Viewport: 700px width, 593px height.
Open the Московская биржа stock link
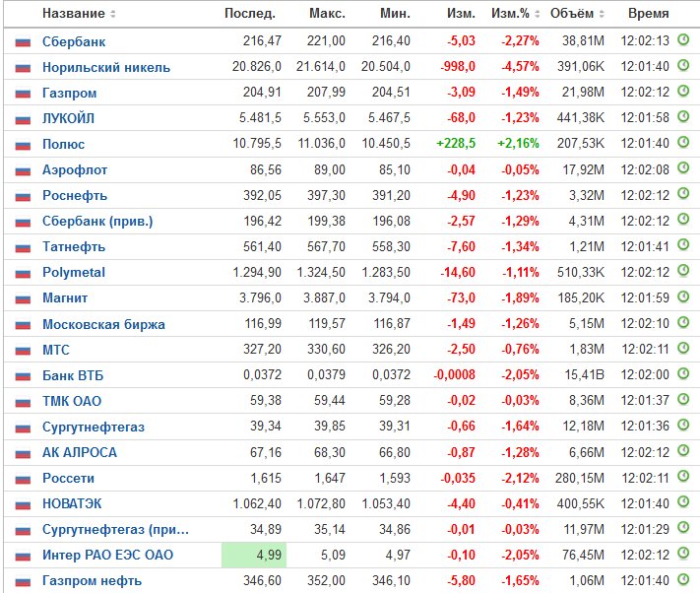[103, 325]
